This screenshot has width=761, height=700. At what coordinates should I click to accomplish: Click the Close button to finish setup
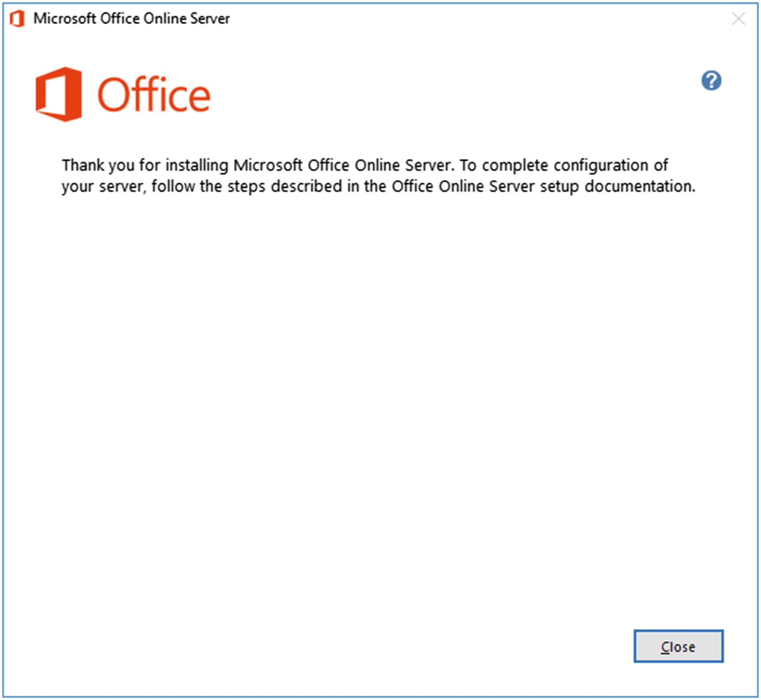[x=679, y=646]
